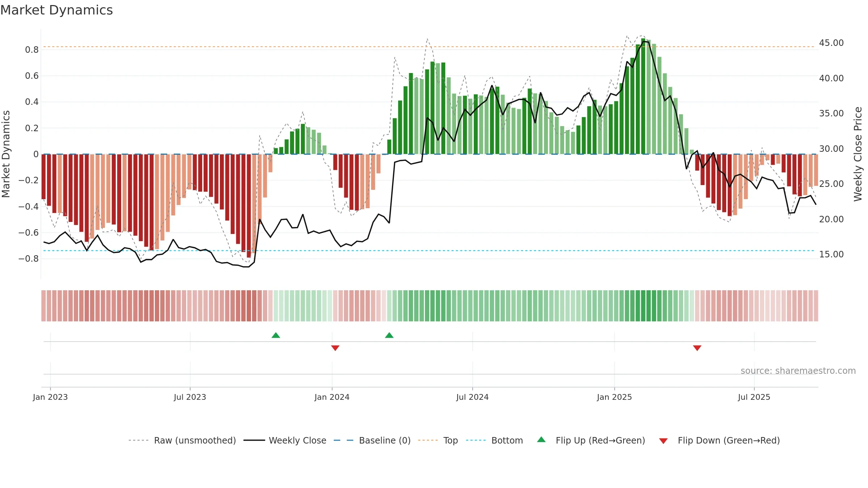This screenshot has height=488, width=868.
Task: Click the 0.2 left axis tick
Action: [32, 128]
